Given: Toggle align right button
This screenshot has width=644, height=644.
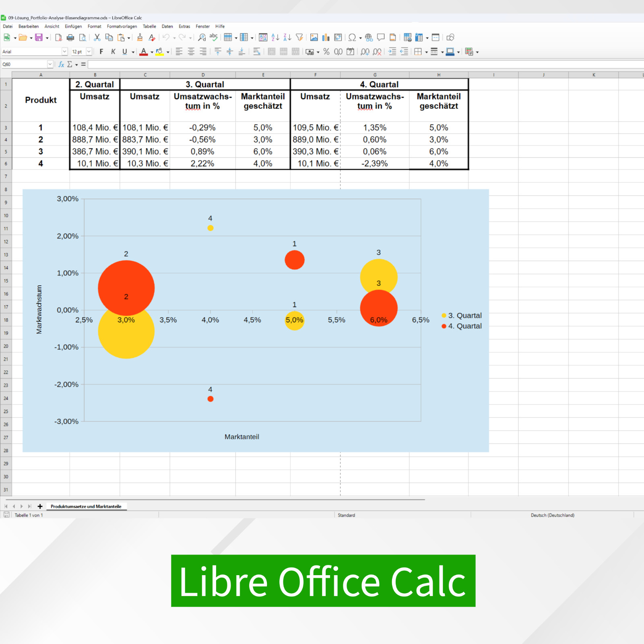Looking at the screenshot, I should click(x=203, y=52).
